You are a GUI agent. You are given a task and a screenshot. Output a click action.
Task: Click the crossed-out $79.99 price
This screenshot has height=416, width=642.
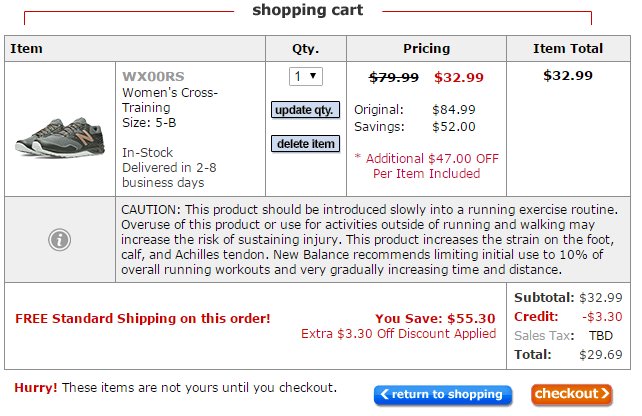[x=393, y=77]
